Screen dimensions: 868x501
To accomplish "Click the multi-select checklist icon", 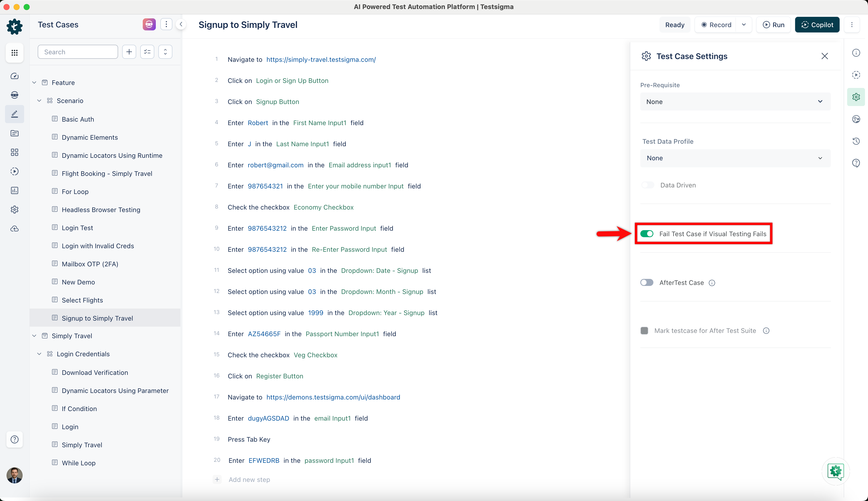I will coord(147,52).
